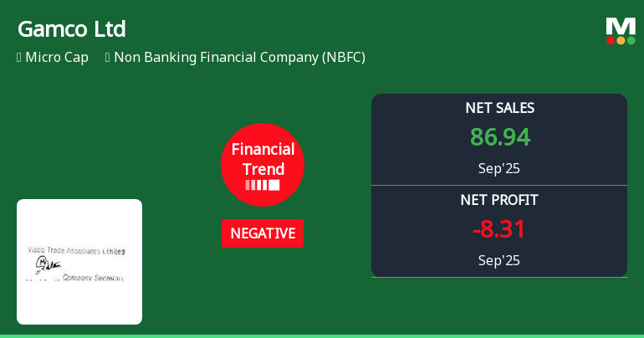This screenshot has width=644, height=338.
Task: Click the red NEGATIVE badge
Action: click(263, 233)
